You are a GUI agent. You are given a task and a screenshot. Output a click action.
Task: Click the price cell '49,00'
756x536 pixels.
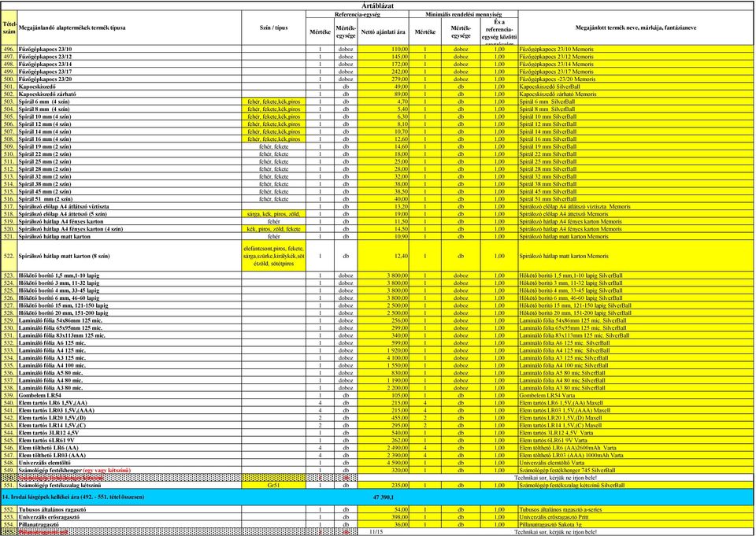pyautogui.click(x=384, y=87)
